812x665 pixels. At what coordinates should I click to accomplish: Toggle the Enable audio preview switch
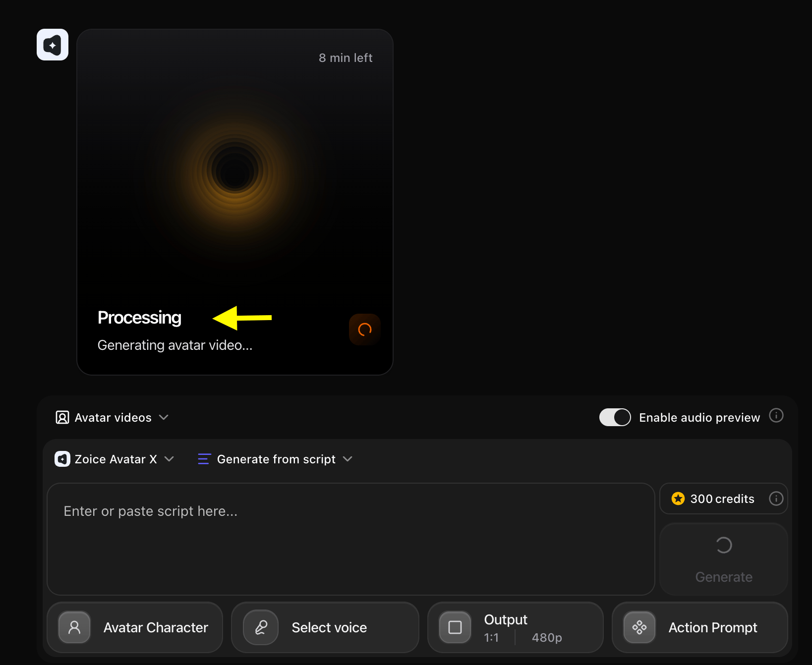coord(615,417)
